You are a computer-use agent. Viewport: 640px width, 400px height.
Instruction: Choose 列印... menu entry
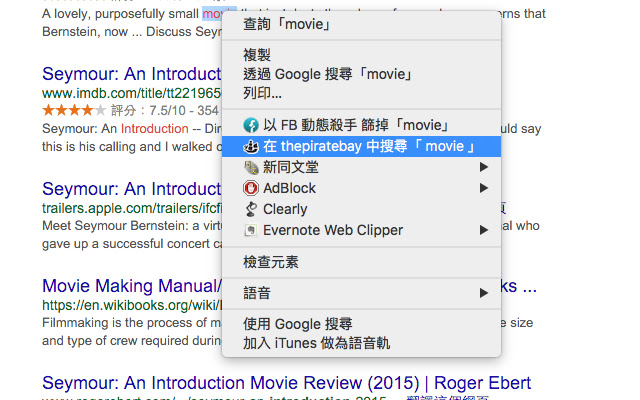point(263,94)
